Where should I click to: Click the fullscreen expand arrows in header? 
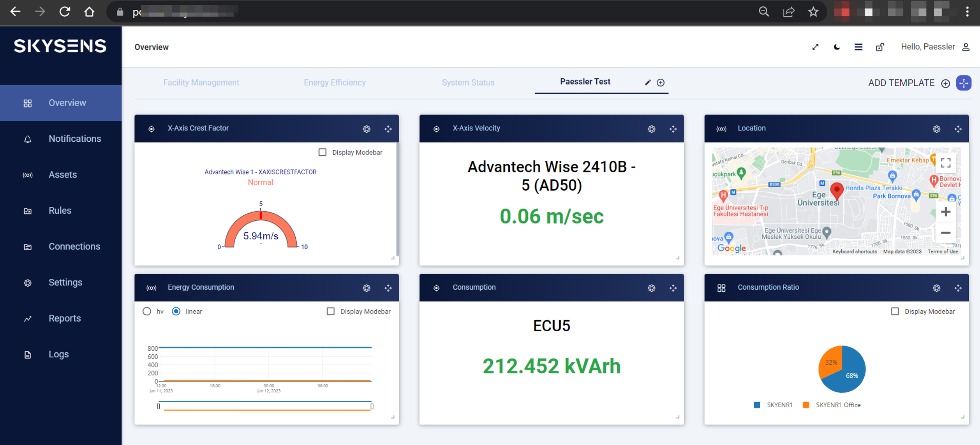tap(815, 47)
